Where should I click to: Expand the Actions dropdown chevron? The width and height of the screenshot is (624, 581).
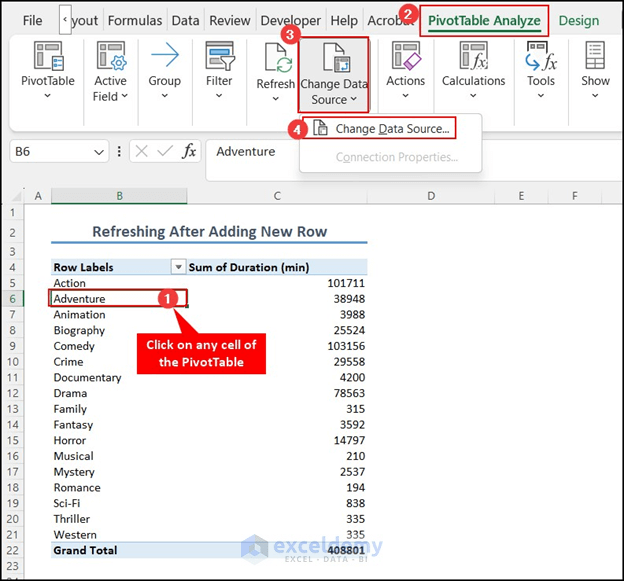pyautogui.click(x=406, y=96)
